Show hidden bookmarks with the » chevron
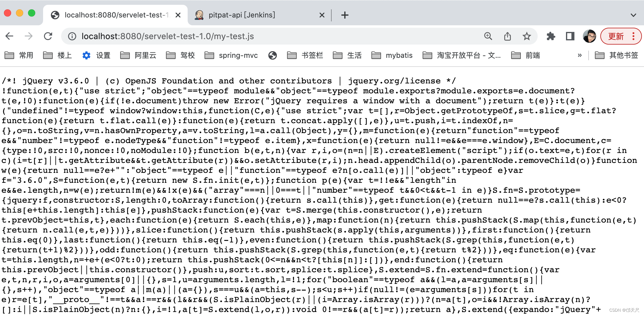Image resolution: width=644 pixels, height=315 pixels. pos(580,55)
